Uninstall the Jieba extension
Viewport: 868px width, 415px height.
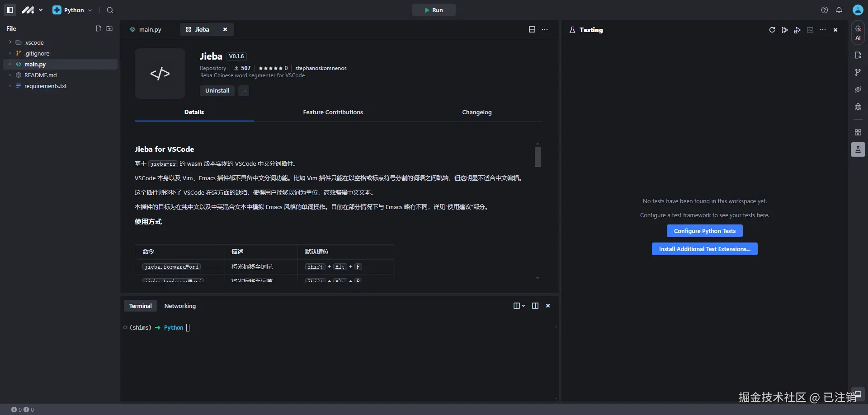[x=217, y=91]
